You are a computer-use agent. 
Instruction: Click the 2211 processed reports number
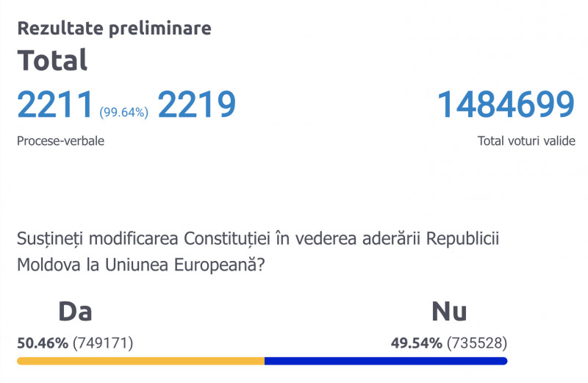point(56,105)
